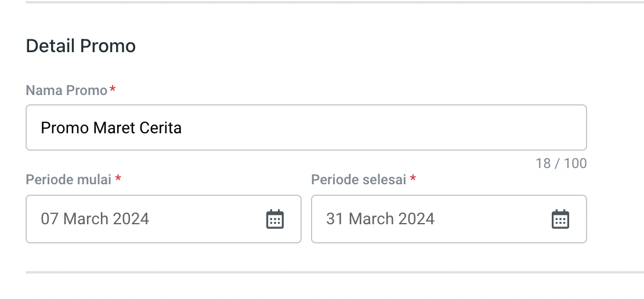This screenshot has width=644, height=299.
Task: Click the 18 / 100 character counter
Action: pos(561,163)
